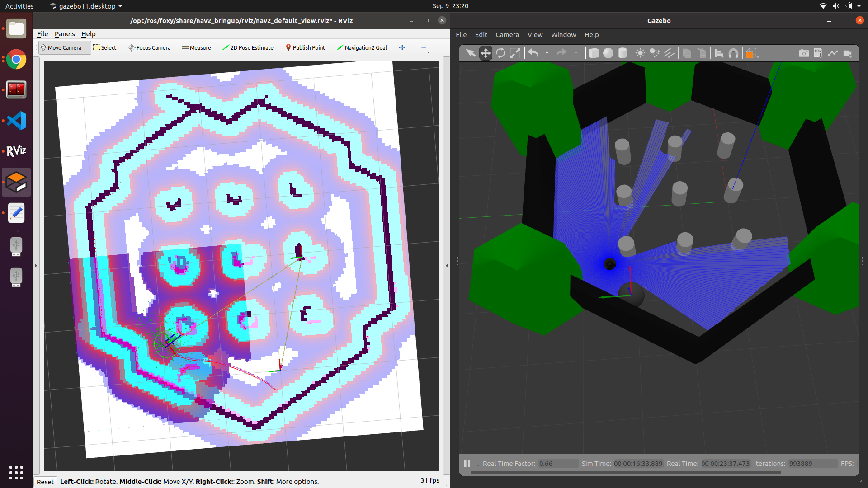
Task: Open the Panels menu in RViz
Action: [65, 34]
